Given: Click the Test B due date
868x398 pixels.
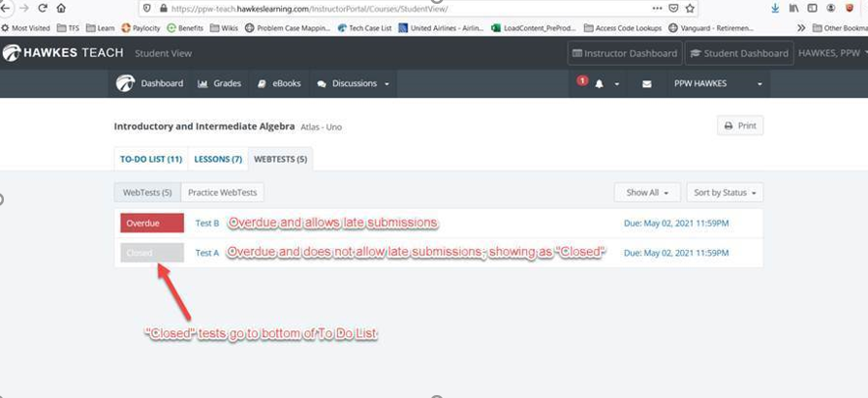Looking at the screenshot, I should click(676, 223).
